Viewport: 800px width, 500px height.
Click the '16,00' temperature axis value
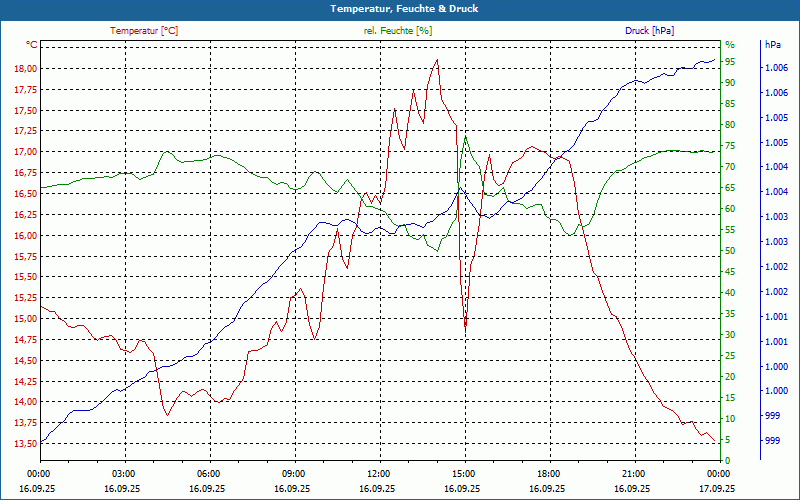(27, 236)
